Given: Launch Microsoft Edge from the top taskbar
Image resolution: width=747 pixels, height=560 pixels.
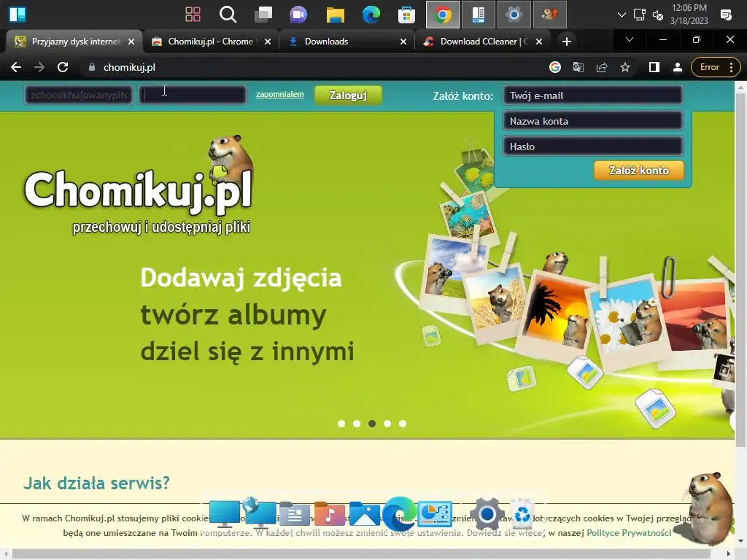Looking at the screenshot, I should coord(371,15).
